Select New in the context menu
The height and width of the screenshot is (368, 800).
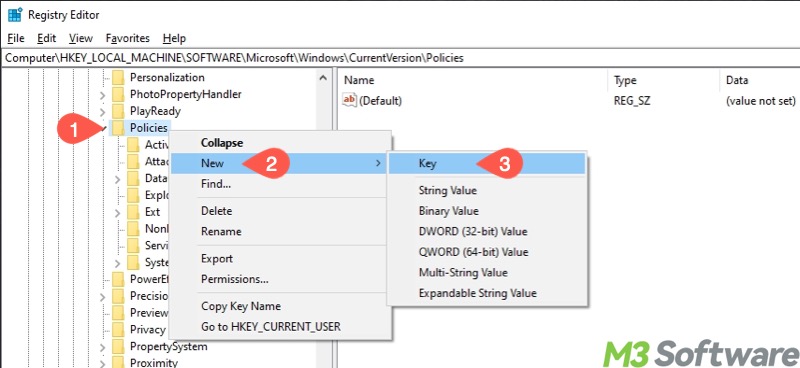click(x=279, y=163)
